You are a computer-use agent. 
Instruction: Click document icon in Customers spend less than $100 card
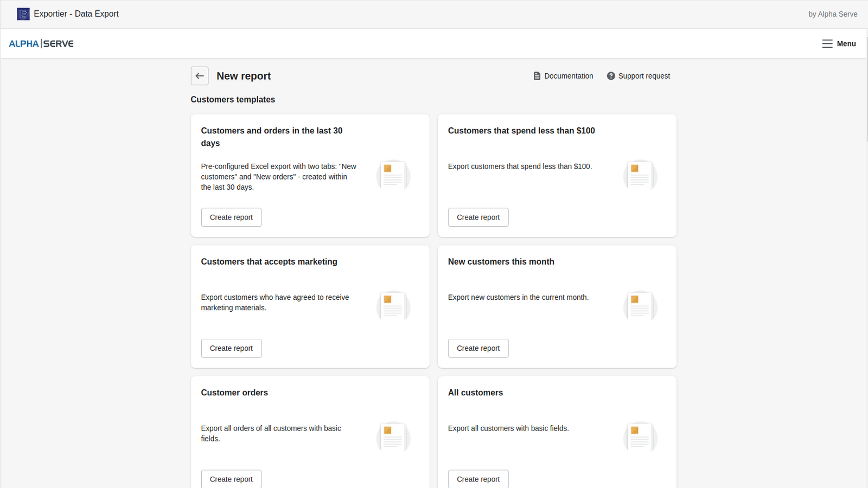click(640, 175)
